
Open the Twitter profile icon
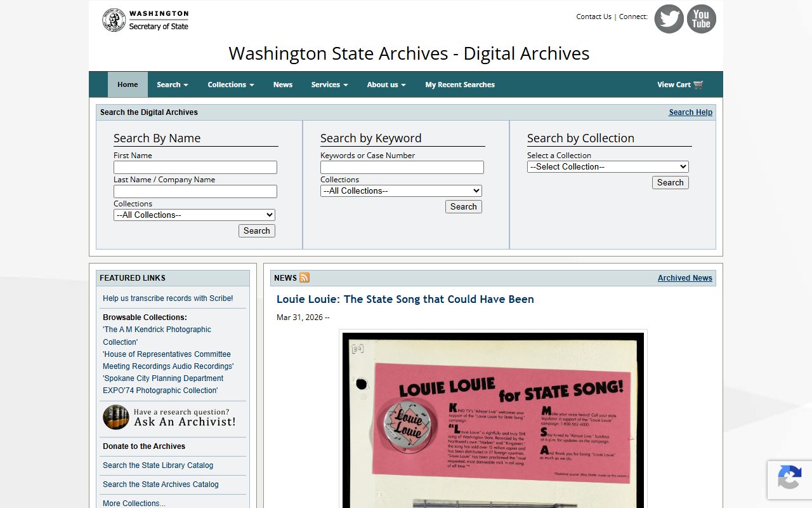669,19
